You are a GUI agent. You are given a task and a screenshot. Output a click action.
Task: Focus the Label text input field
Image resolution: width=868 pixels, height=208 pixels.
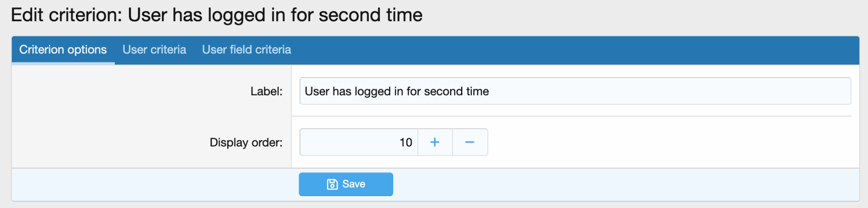point(636,91)
